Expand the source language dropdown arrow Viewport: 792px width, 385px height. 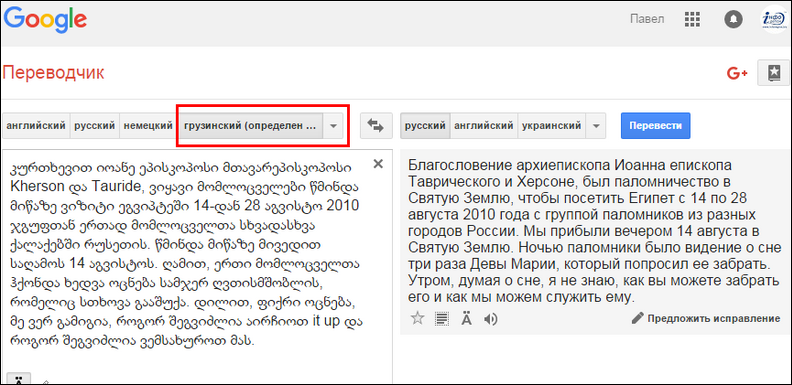click(x=333, y=126)
